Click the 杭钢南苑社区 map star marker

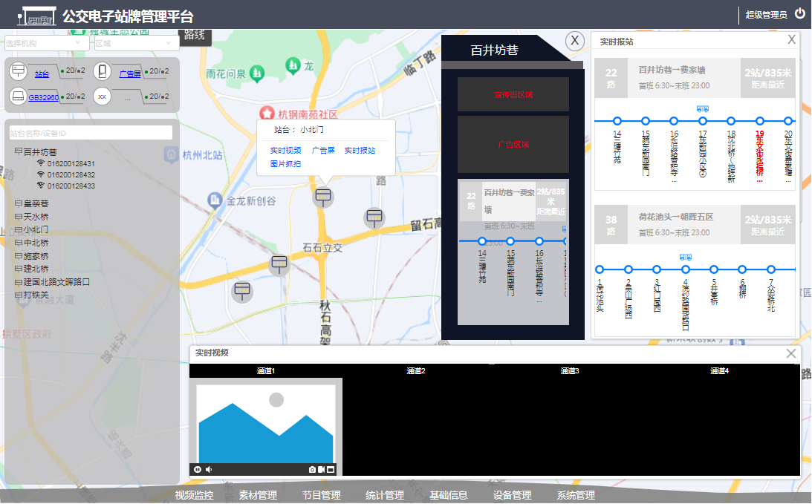pos(267,114)
